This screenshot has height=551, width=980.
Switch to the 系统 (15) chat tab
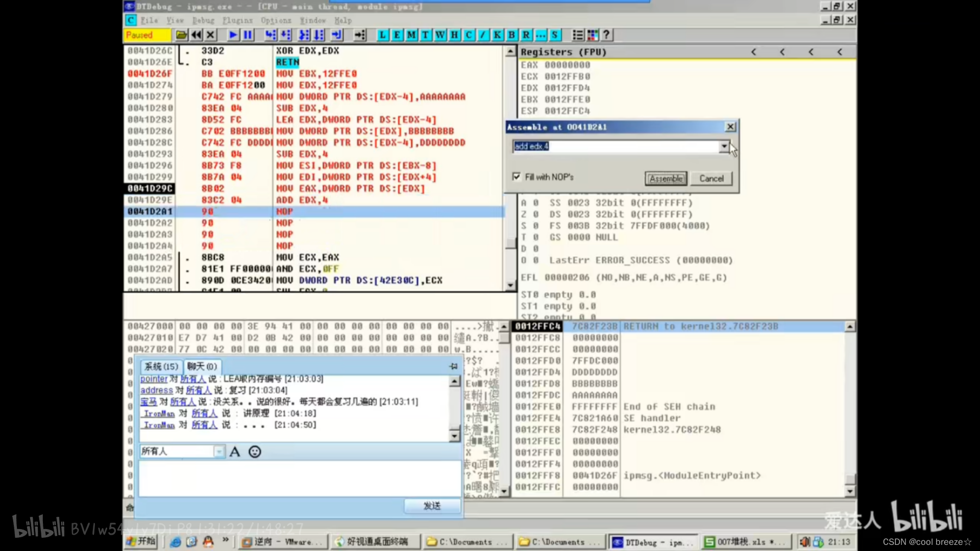161,366
